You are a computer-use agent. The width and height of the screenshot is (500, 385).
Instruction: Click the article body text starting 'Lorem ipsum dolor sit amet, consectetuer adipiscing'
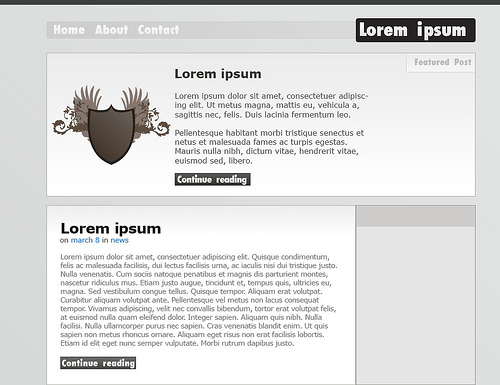(x=199, y=300)
